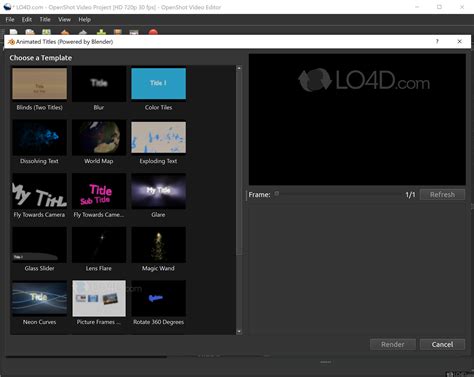Click the green plus Import Files toolbar icon
This screenshot has width=474, height=377.
101,32
